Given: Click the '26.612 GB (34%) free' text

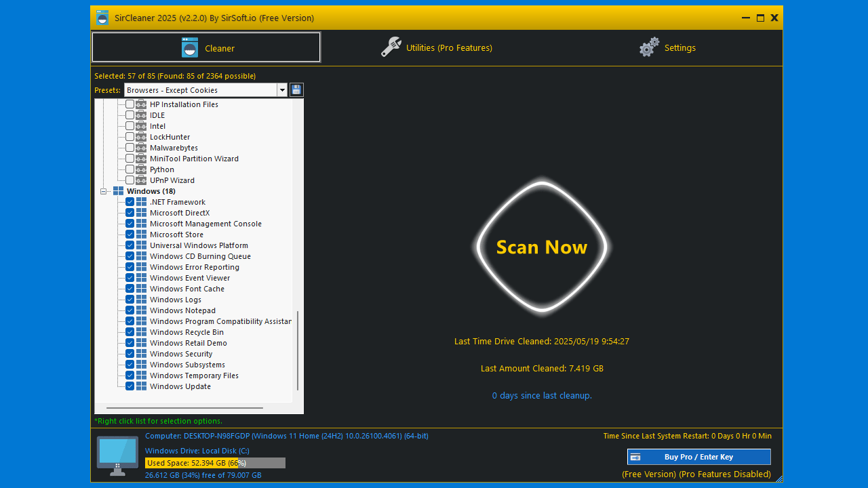Looking at the screenshot, I should (x=203, y=475).
